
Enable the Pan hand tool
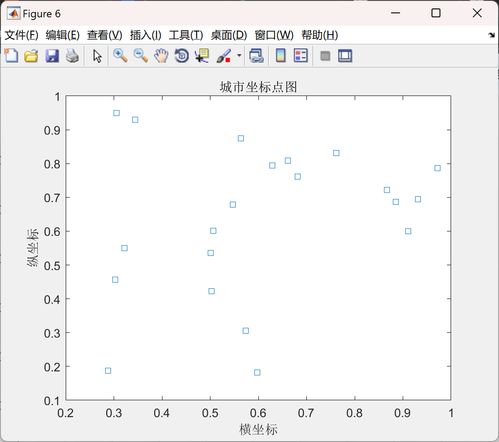point(161,56)
